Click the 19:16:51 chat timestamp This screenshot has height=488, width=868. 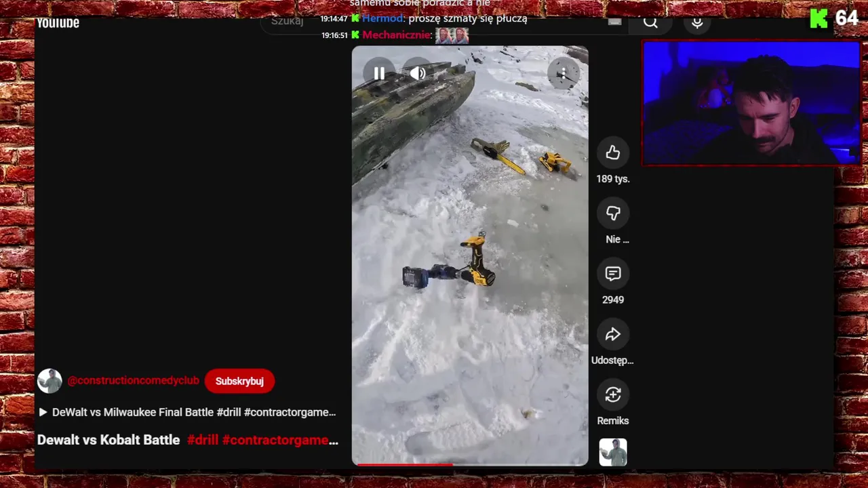point(334,35)
